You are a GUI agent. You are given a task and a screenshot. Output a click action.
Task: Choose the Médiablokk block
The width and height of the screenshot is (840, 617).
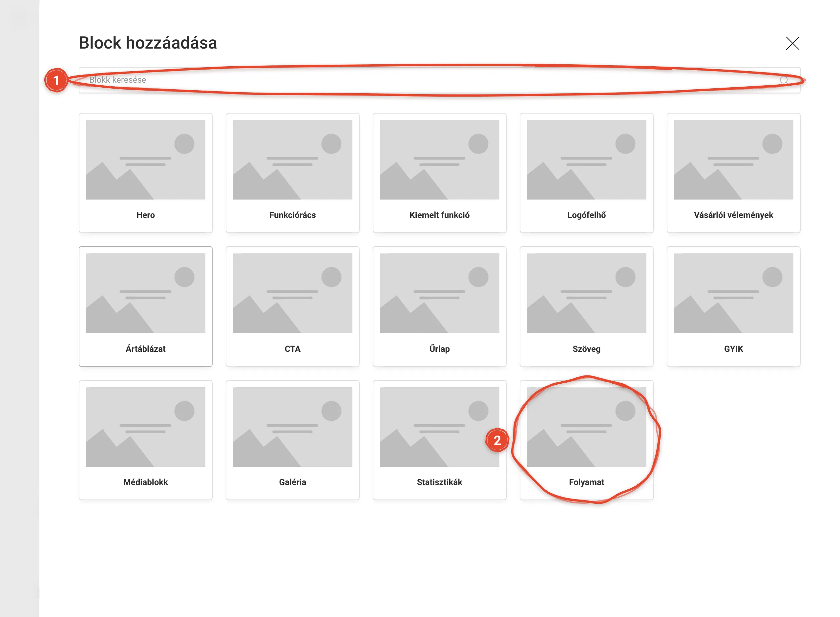145,440
